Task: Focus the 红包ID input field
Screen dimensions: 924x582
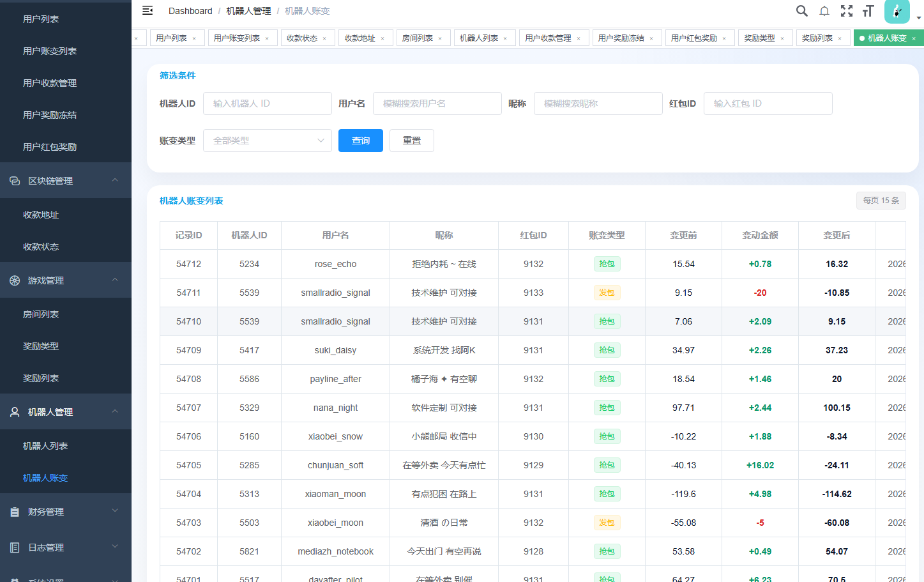Action: (768, 103)
